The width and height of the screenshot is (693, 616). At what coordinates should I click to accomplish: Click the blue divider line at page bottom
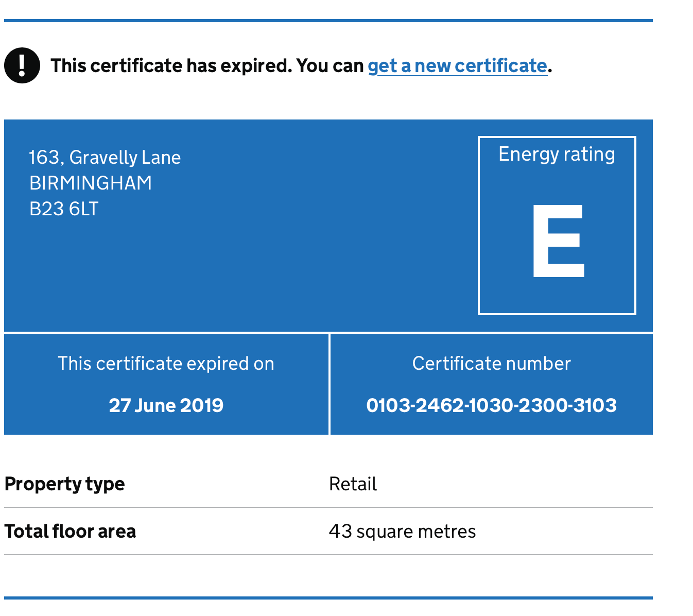pos(328,598)
